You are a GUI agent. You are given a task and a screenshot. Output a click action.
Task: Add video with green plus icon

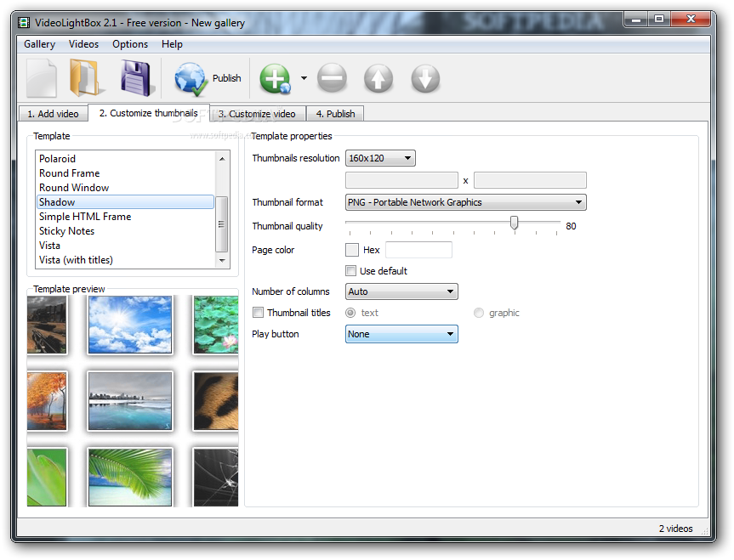pos(276,78)
